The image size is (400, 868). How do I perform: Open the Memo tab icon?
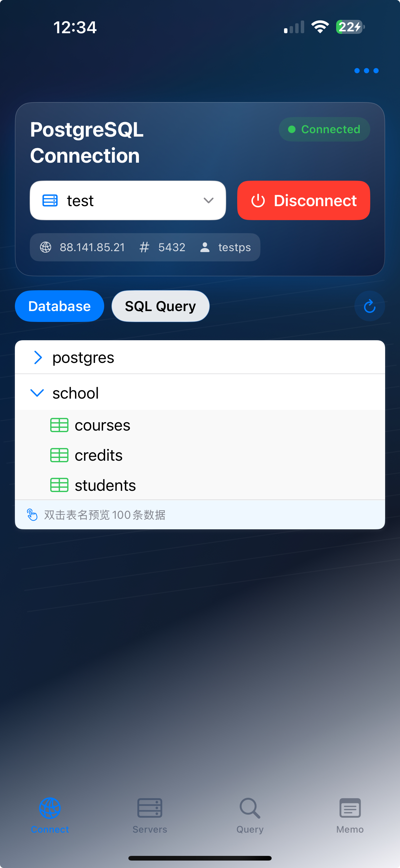click(x=350, y=808)
